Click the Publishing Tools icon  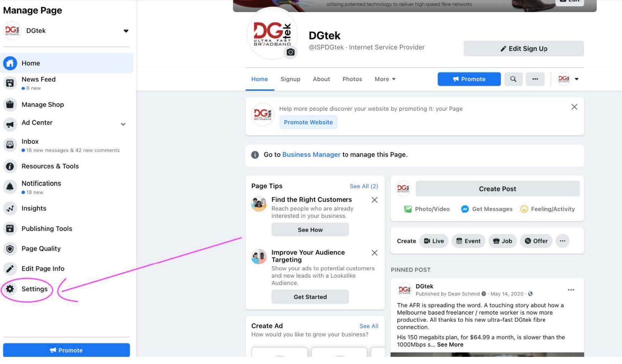coord(10,229)
